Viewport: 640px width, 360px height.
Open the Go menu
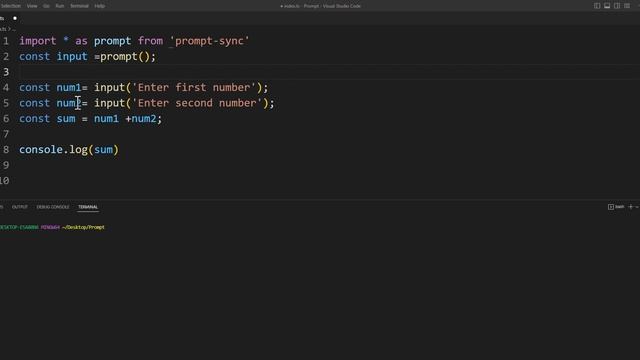coord(46,6)
